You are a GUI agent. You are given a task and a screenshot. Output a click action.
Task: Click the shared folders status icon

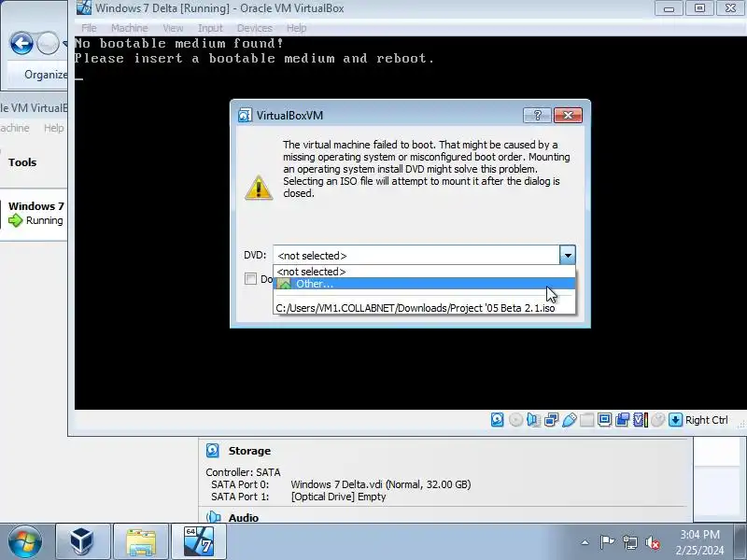(587, 419)
